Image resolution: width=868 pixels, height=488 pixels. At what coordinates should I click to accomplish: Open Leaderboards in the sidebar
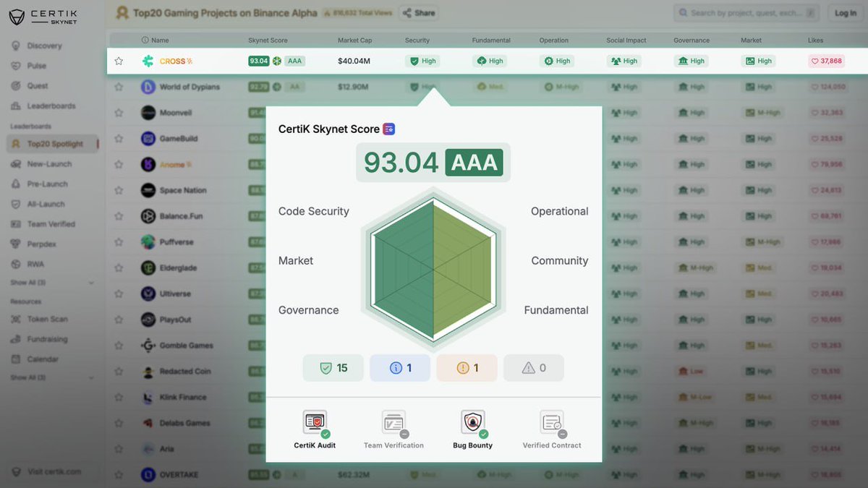pyautogui.click(x=51, y=106)
